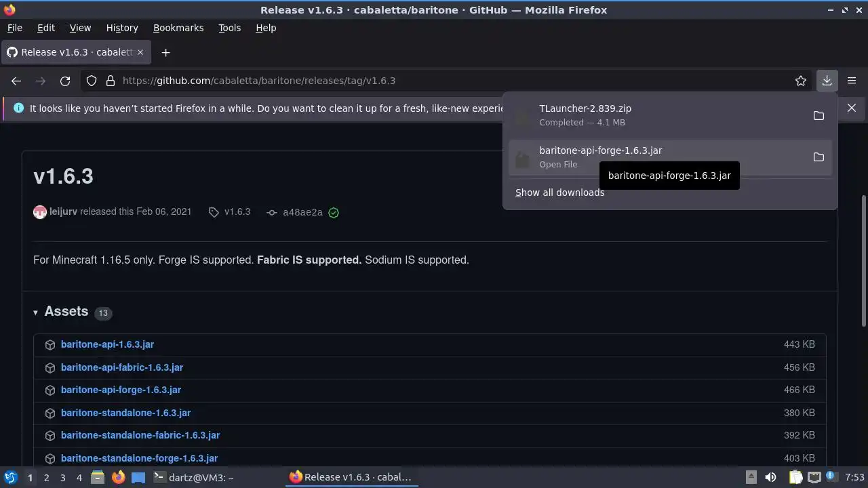
Task: Download baritone-standalone-1.6.3.jar
Action: (x=125, y=413)
